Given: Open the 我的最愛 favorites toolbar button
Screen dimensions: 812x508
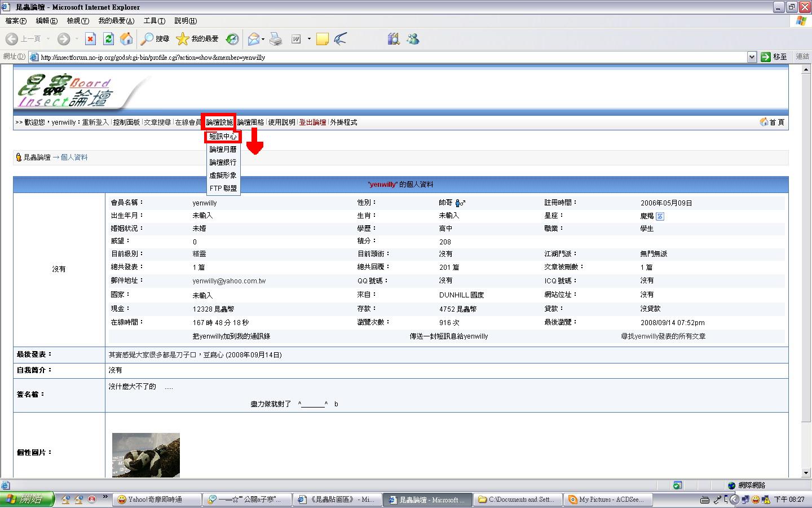Looking at the screenshot, I should point(197,39).
